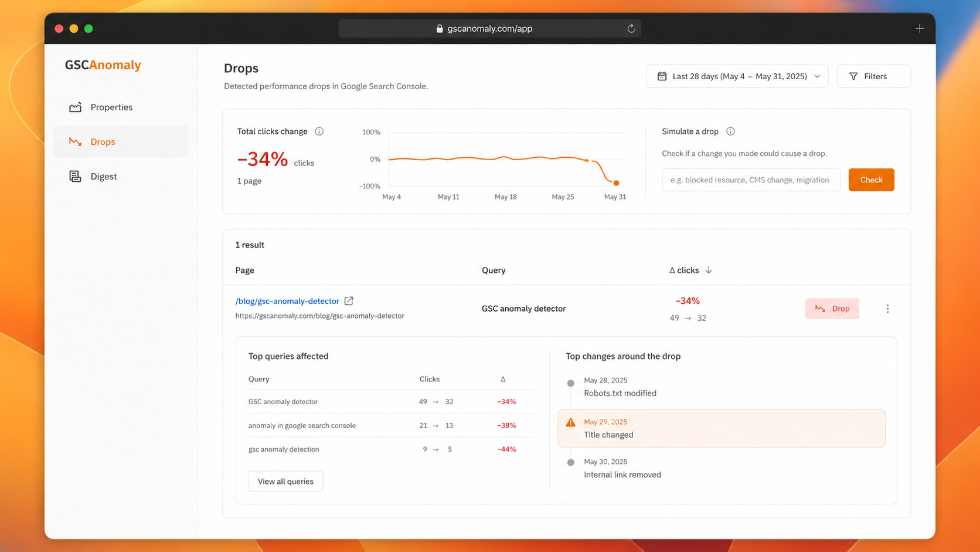The height and width of the screenshot is (552, 980).
Task: Open /blog/gsc-anomaly-detector link
Action: 287,301
